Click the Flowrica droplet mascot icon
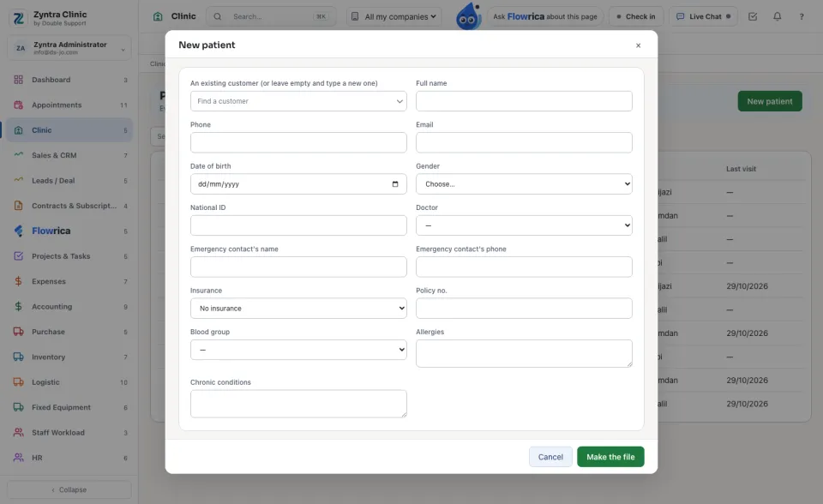Viewport: 823px width, 504px height. (468, 16)
